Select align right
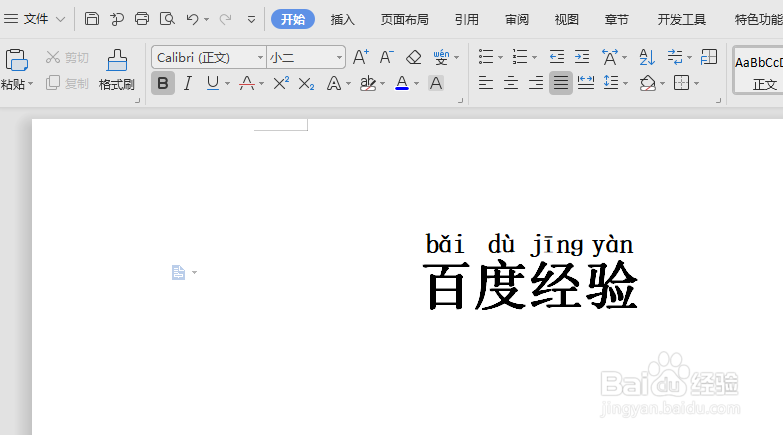The width and height of the screenshot is (783, 435). pyautogui.click(x=535, y=83)
